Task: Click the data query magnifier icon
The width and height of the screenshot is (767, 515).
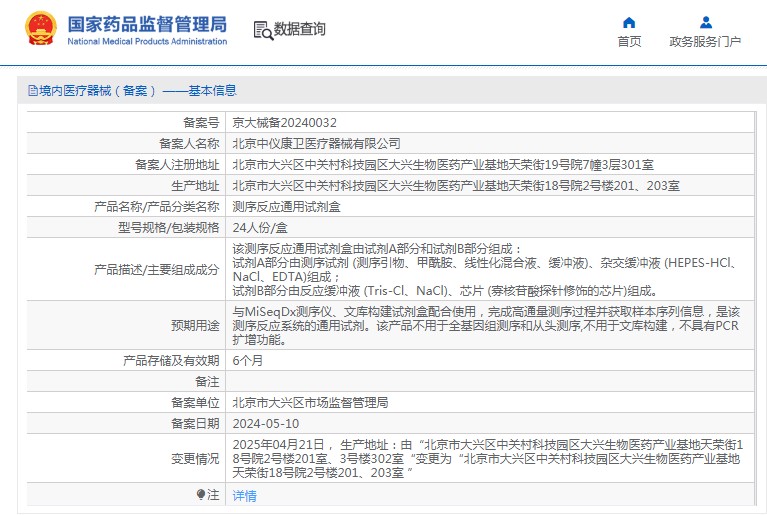Action: [263, 30]
